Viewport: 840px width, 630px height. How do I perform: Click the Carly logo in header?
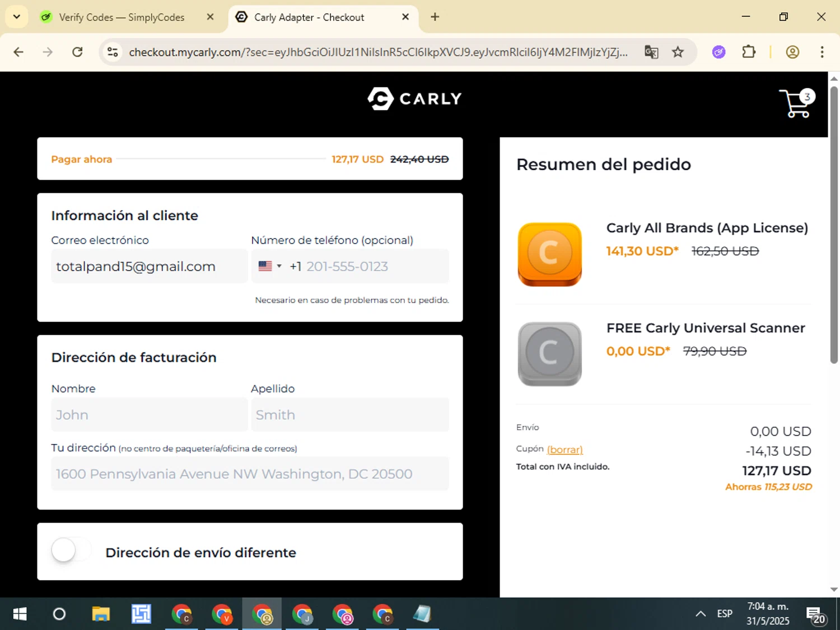[x=414, y=99]
